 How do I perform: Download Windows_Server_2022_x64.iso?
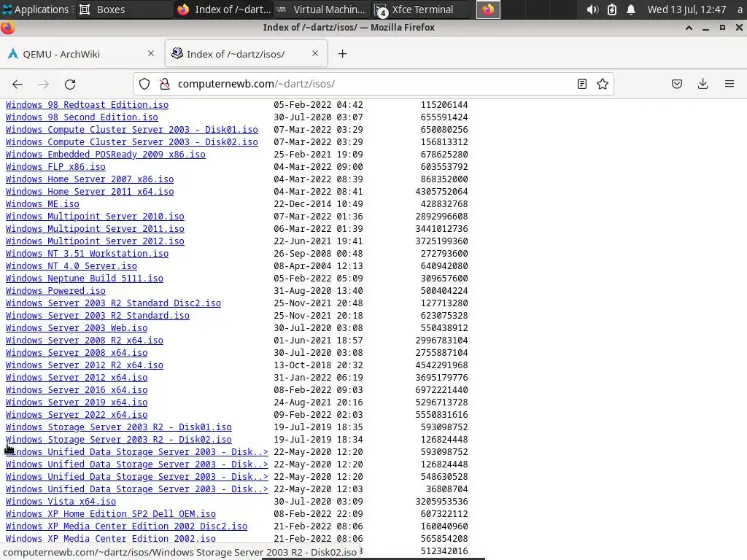[76, 414]
